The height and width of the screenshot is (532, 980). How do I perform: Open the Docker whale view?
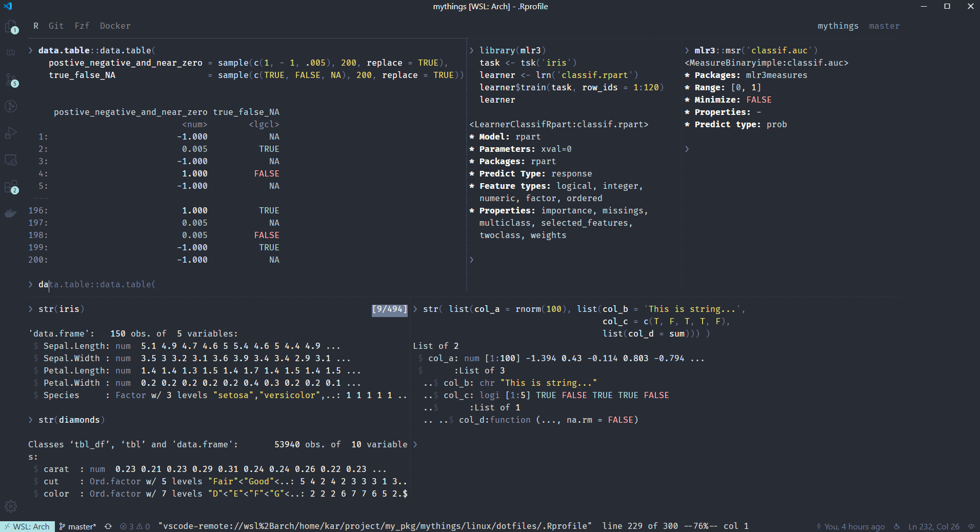point(11,213)
